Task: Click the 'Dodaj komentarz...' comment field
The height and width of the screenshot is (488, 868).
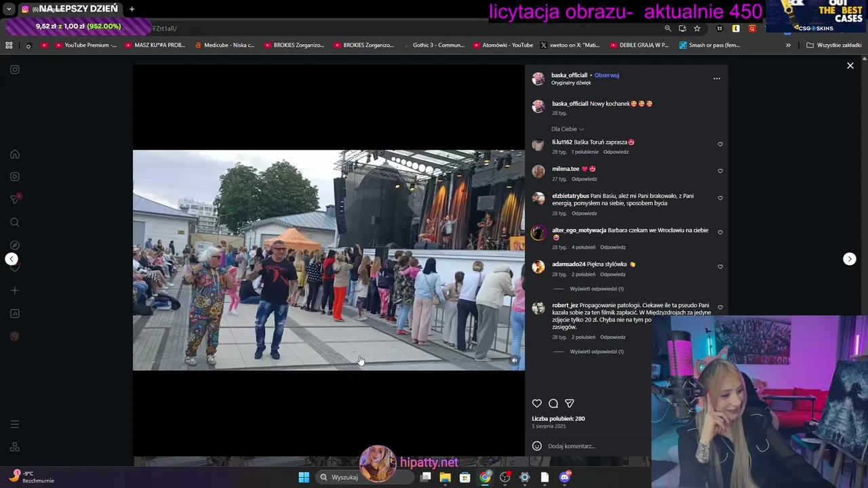Action: pyautogui.click(x=572, y=446)
